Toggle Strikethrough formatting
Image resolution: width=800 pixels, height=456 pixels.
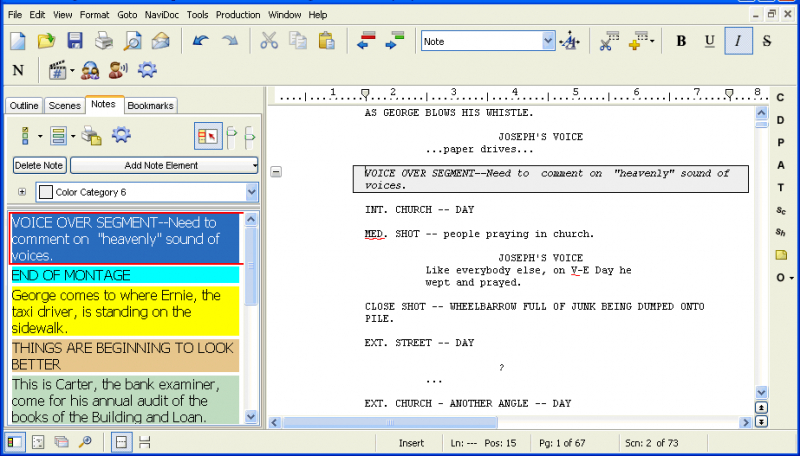(x=767, y=41)
